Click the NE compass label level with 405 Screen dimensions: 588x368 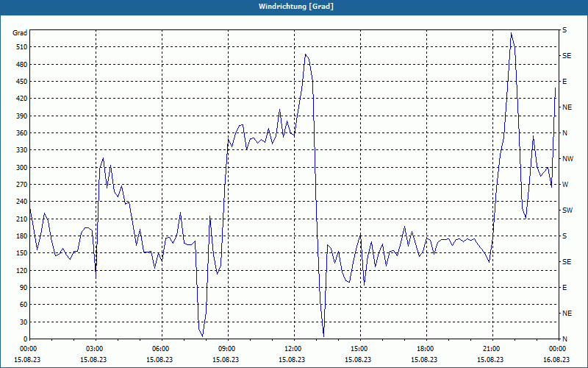(x=567, y=107)
